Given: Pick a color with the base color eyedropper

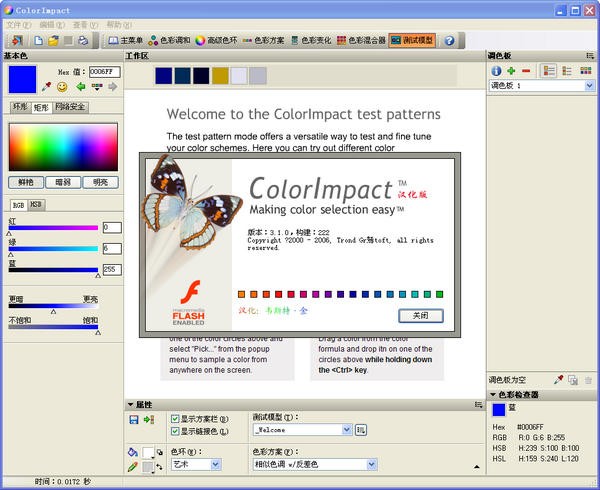Looking at the screenshot, I should click(47, 86).
